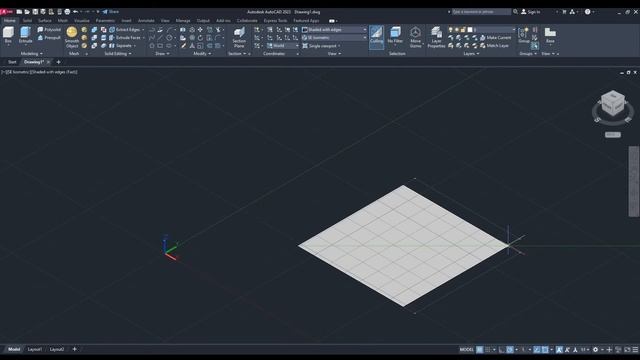Open the Visualize ribbon tab
This screenshot has height=360, width=640.
click(82, 20)
